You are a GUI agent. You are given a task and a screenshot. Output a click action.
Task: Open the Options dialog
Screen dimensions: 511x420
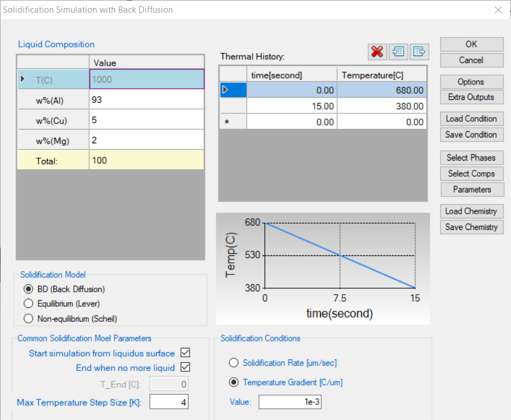click(471, 82)
